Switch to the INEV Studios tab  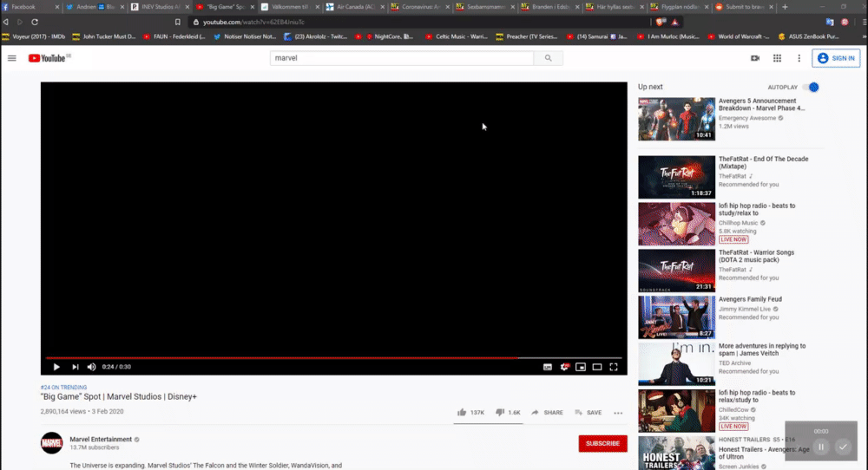pyautogui.click(x=160, y=7)
